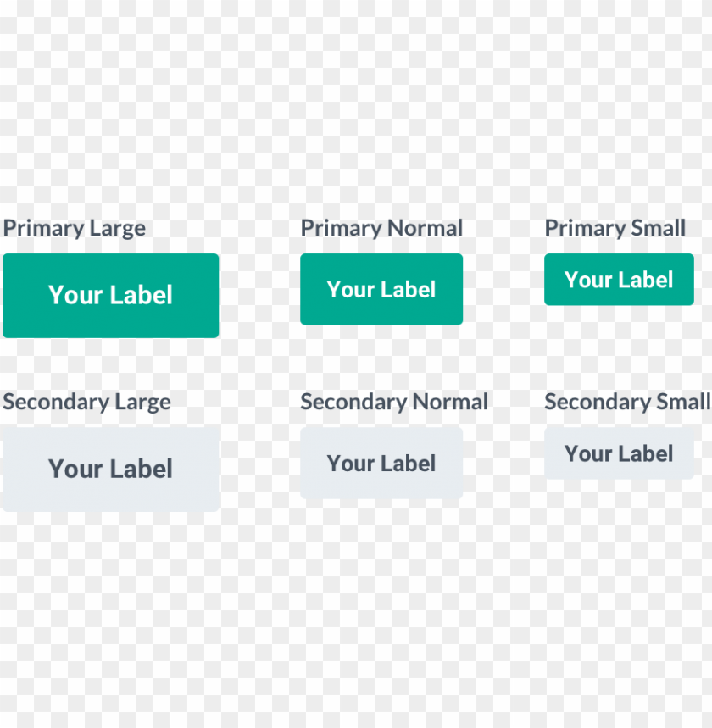712x728 pixels.
Task: Click the 'Your Label' text on Secondary Large
Action: coord(110,468)
